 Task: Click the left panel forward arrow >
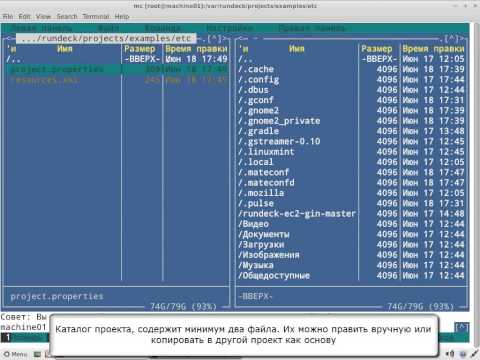(x=225, y=39)
